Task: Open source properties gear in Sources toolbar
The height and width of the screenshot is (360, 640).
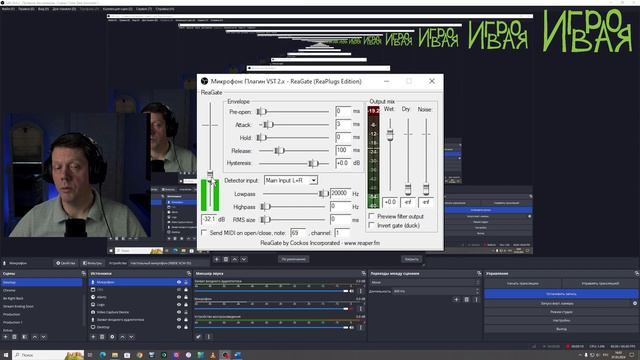Action: pos(112,337)
